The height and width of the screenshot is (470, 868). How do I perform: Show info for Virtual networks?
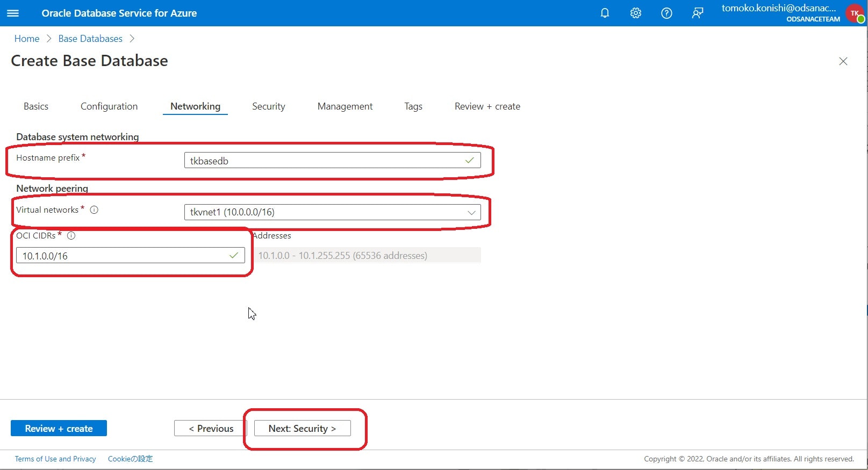(x=94, y=210)
